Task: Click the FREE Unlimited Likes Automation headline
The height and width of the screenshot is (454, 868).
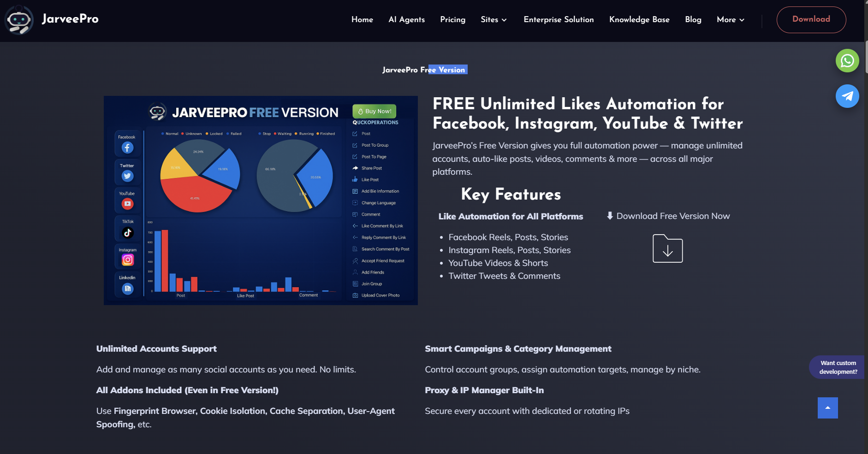Action: [x=588, y=113]
